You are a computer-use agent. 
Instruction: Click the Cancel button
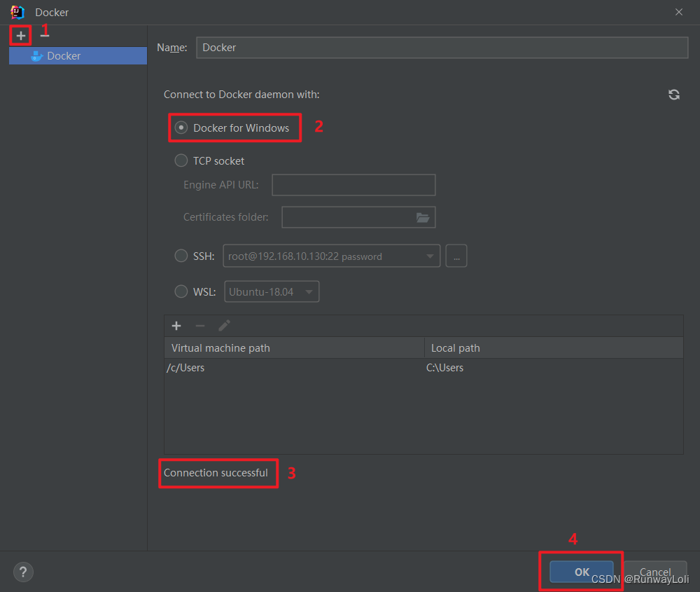[655, 572]
